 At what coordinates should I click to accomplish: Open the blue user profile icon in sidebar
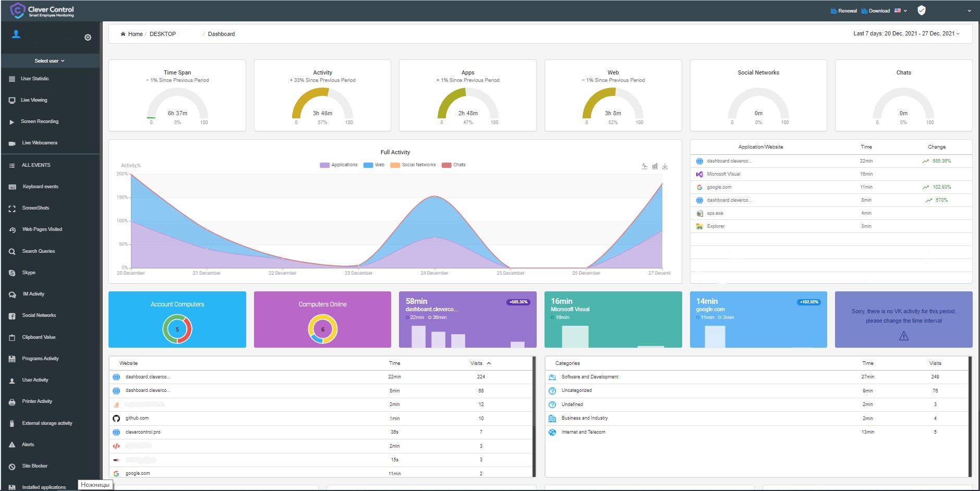coord(16,34)
